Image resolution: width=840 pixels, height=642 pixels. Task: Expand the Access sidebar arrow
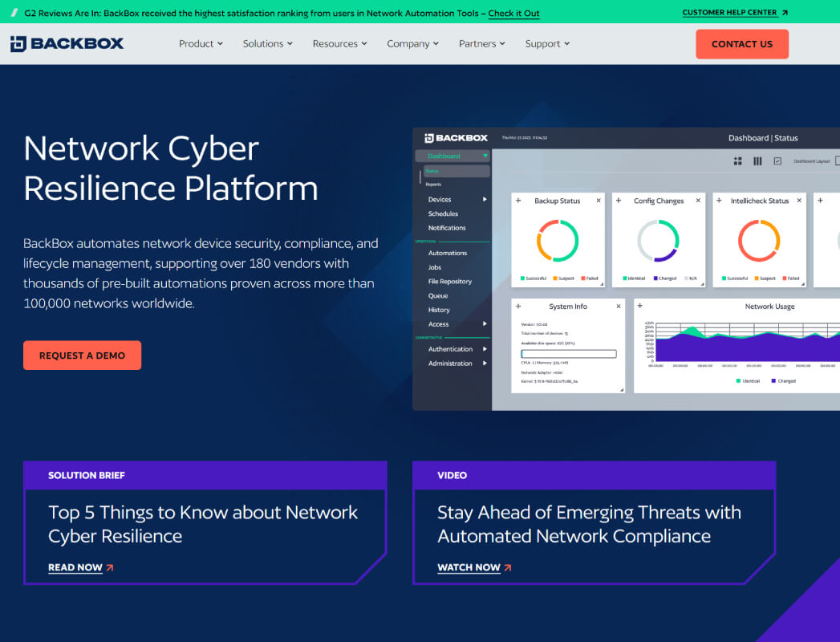coord(485,323)
